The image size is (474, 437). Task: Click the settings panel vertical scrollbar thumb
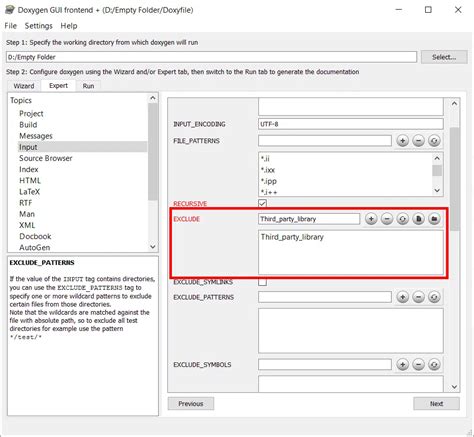click(x=454, y=179)
